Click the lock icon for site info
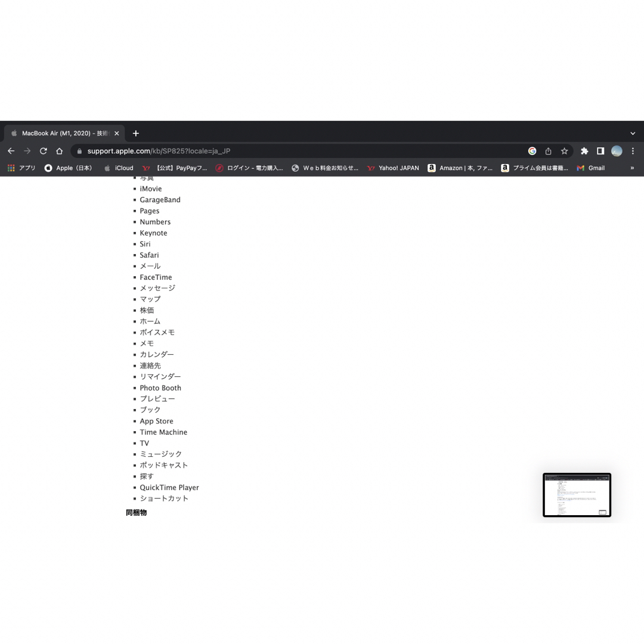644x644 pixels. (80, 151)
